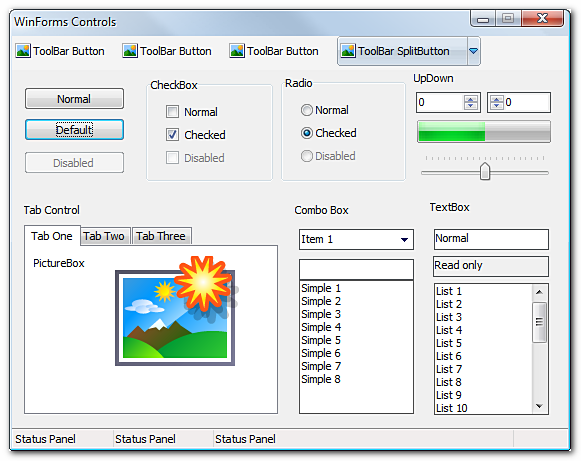581x461 pixels.
Task: Tick the Normal checkbox
Action: [172, 112]
